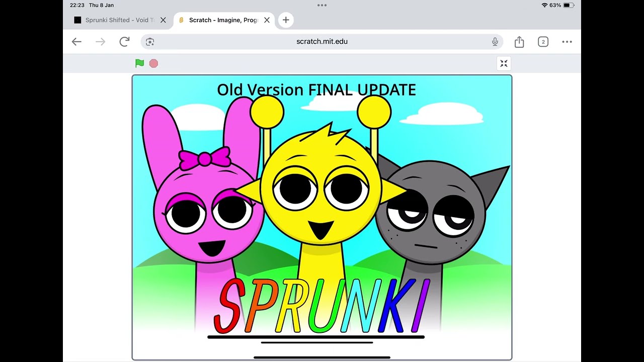The image size is (644, 362).
Task: Click the green flag to start project
Action: click(x=140, y=63)
